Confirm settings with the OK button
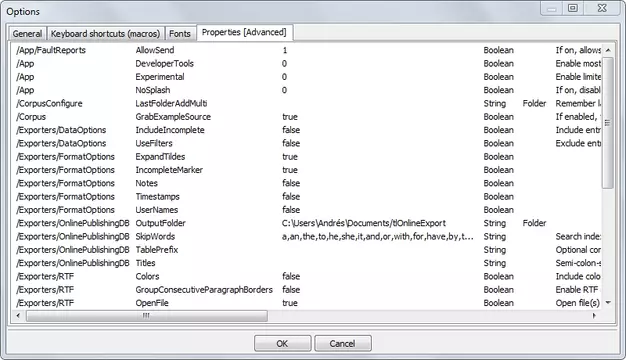 [x=282, y=343]
